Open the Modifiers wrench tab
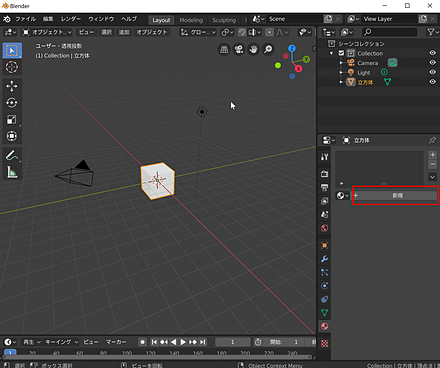This screenshot has width=440, height=368. pyautogui.click(x=324, y=259)
